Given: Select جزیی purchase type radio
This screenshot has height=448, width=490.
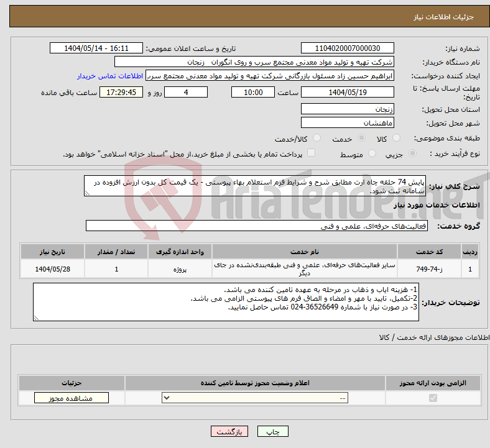Looking at the screenshot, I should [412, 153].
